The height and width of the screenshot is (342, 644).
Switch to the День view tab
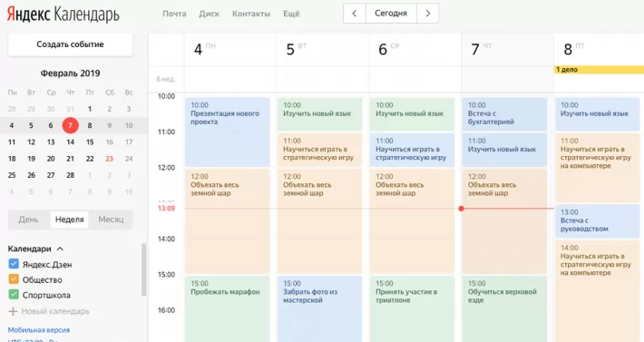click(x=28, y=220)
